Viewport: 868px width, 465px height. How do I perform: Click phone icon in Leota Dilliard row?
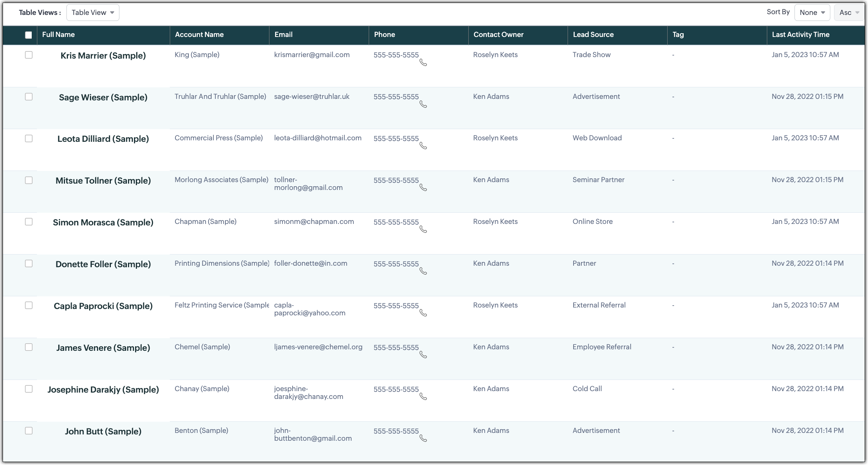[423, 146]
